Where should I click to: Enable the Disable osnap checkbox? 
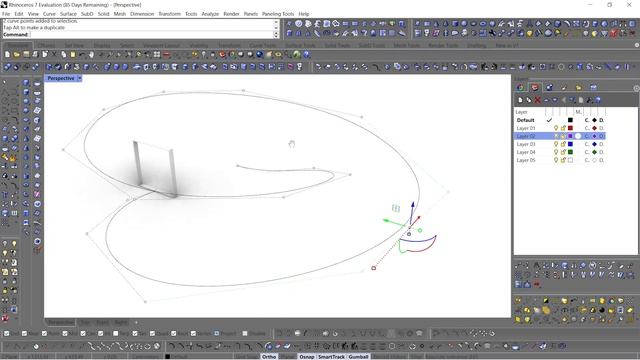pos(245,333)
